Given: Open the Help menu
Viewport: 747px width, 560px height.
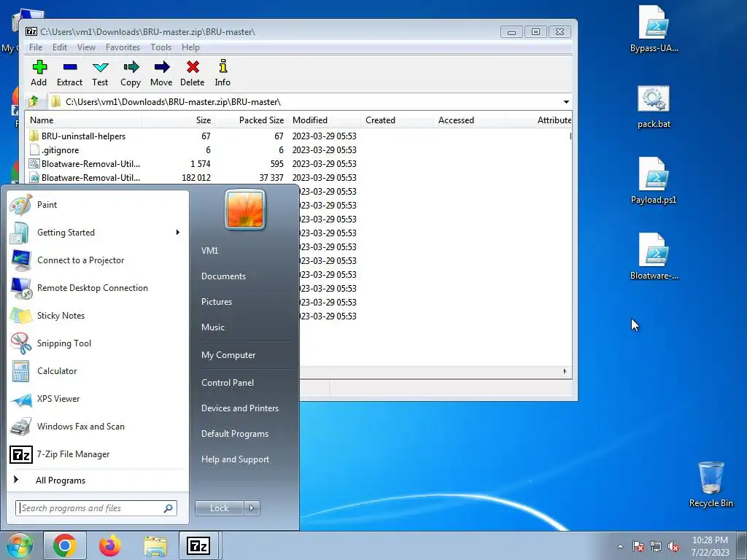Looking at the screenshot, I should (x=190, y=47).
